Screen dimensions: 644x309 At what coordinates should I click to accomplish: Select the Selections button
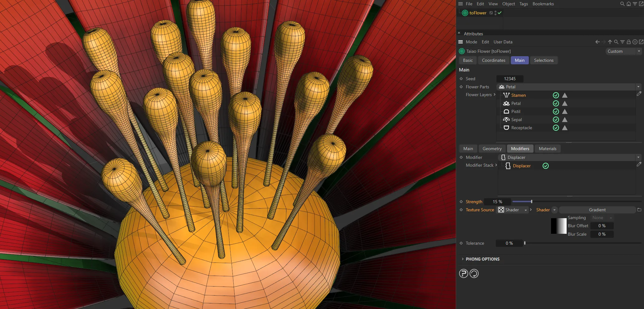[544, 60]
